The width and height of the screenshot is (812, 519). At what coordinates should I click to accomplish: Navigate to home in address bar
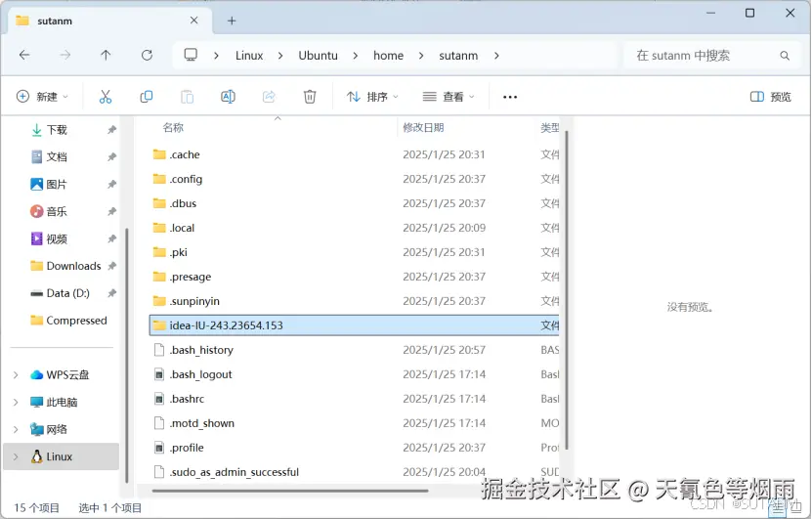click(388, 56)
